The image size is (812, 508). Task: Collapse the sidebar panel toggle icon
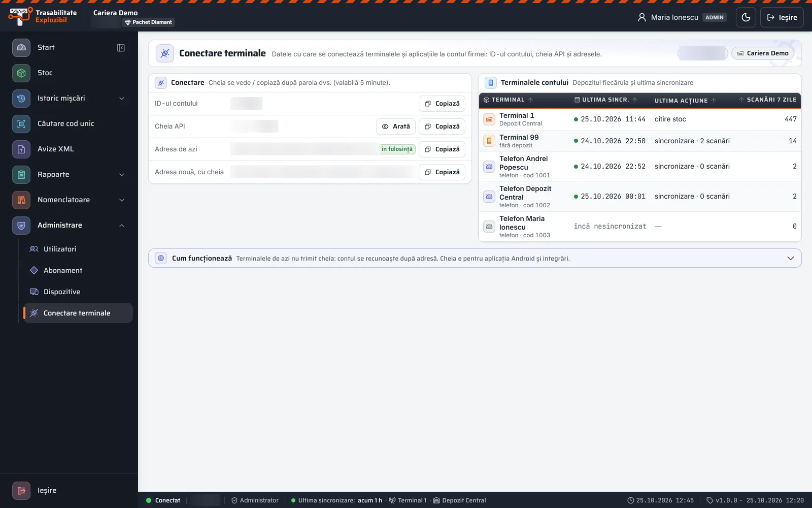click(x=121, y=47)
